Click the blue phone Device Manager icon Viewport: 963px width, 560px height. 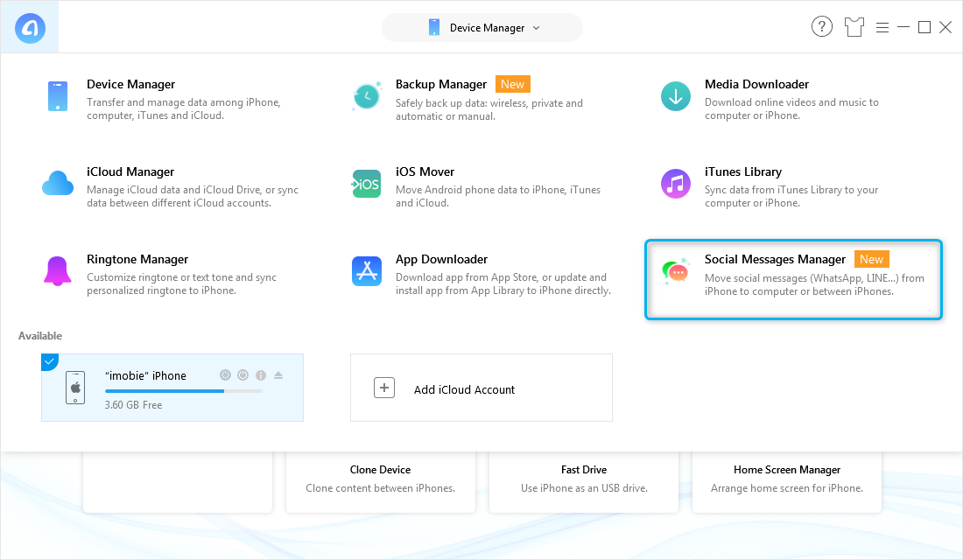pyautogui.click(x=58, y=96)
